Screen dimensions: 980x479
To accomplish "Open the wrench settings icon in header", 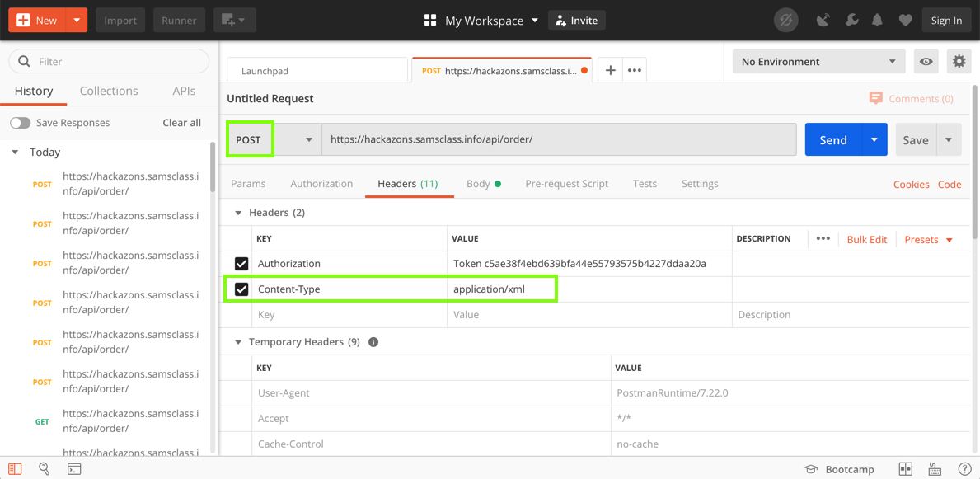I will coord(851,21).
